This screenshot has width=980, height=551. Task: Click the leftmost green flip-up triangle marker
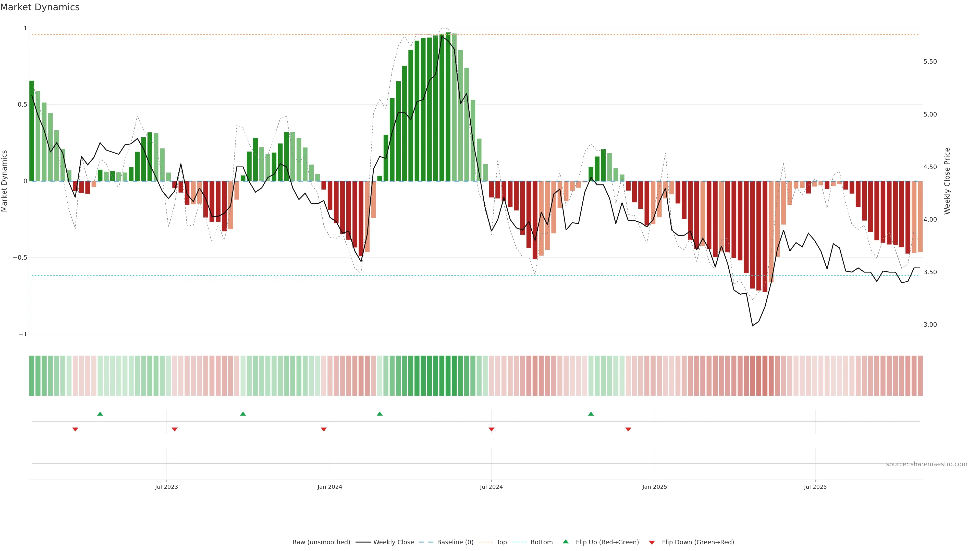click(x=100, y=414)
